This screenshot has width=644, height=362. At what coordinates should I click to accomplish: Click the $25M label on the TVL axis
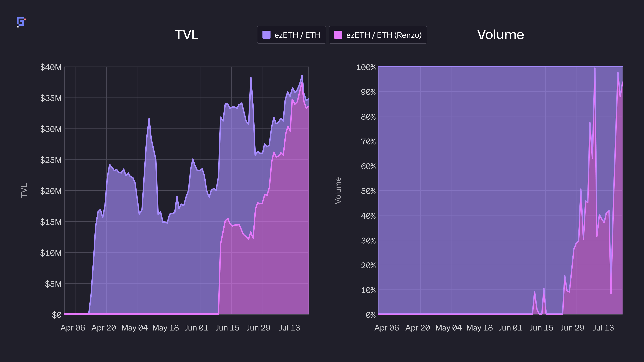51,160
